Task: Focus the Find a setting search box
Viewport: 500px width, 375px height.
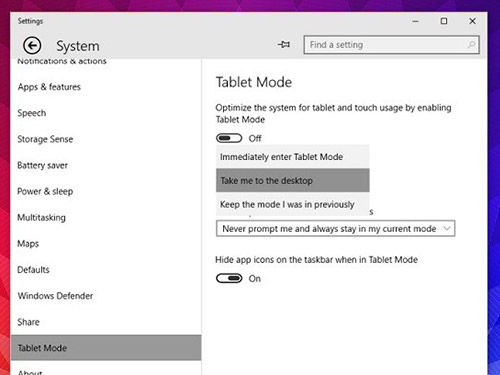Action: tap(391, 45)
